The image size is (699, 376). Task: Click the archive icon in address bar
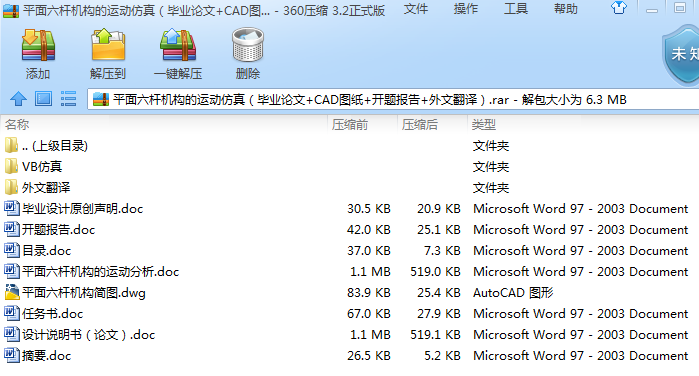point(101,99)
